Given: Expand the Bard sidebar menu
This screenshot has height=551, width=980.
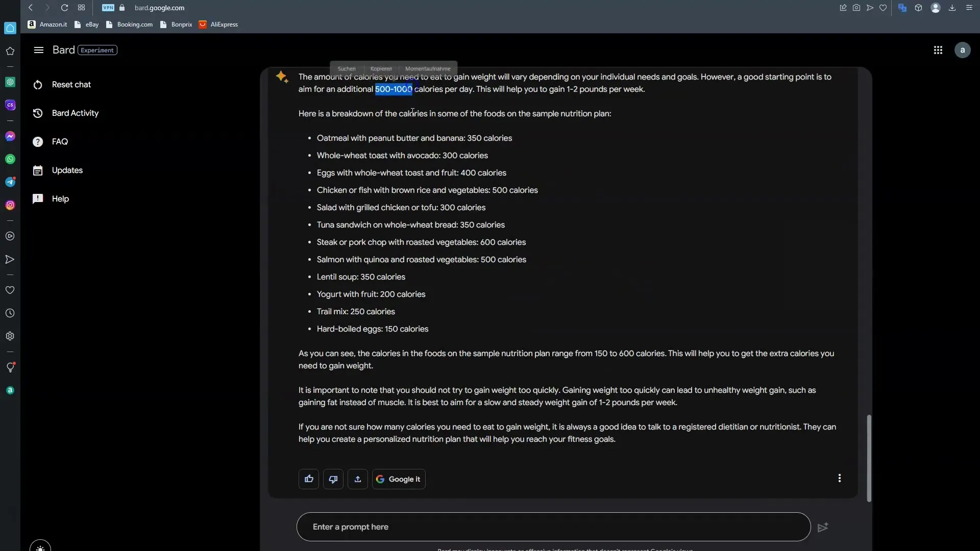Looking at the screenshot, I should click(x=37, y=50).
